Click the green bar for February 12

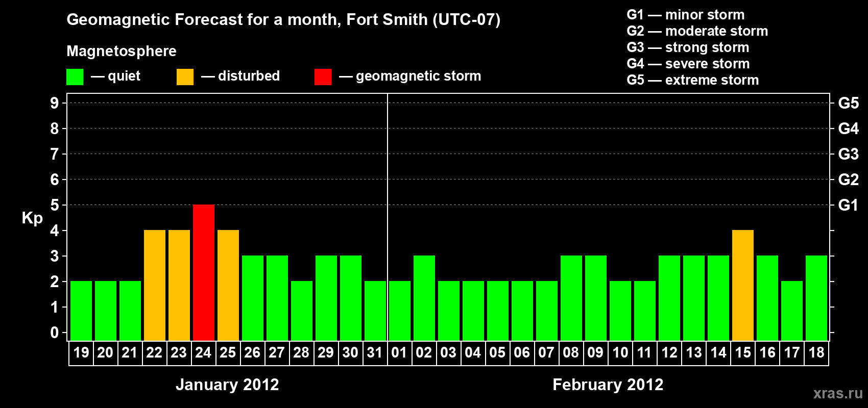coord(669,298)
